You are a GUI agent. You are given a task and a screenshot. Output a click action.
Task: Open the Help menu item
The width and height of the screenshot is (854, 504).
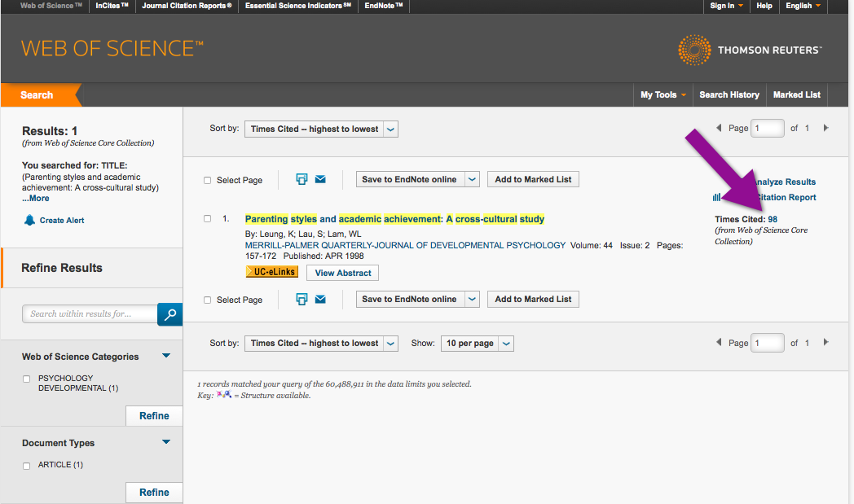pyautogui.click(x=764, y=6)
